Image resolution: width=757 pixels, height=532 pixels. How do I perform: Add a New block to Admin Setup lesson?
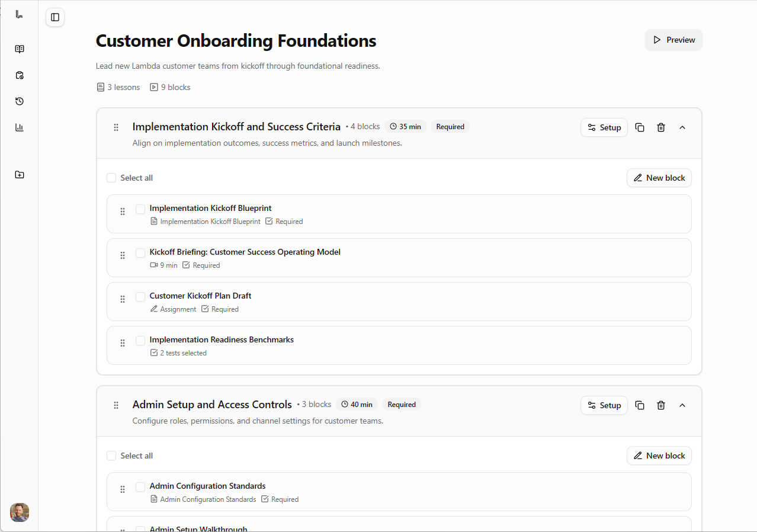pyautogui.click(x=659, y=456)
